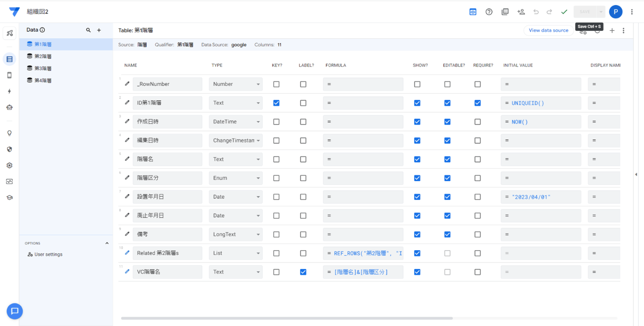Open the P account avatar

click(x=615, y=12)
